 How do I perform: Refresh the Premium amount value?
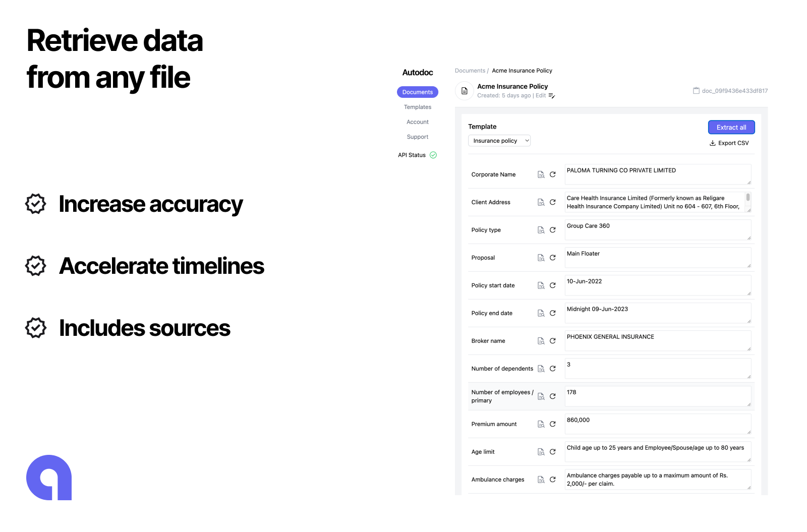[553, 424]
